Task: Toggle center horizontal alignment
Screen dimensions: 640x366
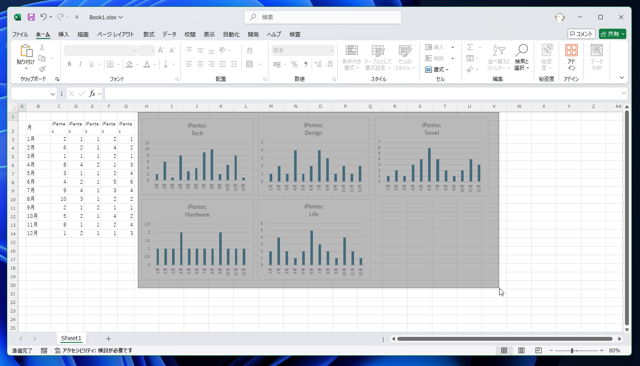Action: (x=200, y=64)
